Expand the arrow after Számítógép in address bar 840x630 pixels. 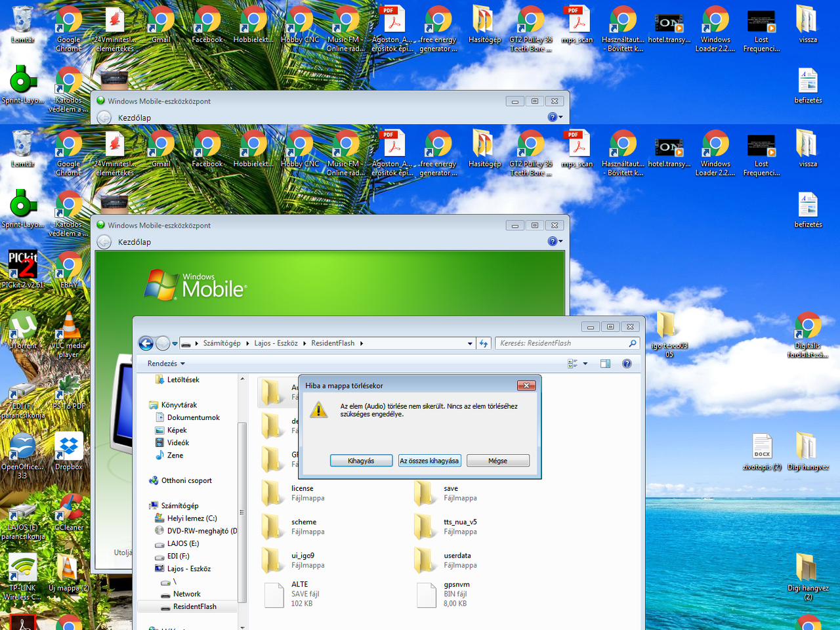tap(247, 343)
